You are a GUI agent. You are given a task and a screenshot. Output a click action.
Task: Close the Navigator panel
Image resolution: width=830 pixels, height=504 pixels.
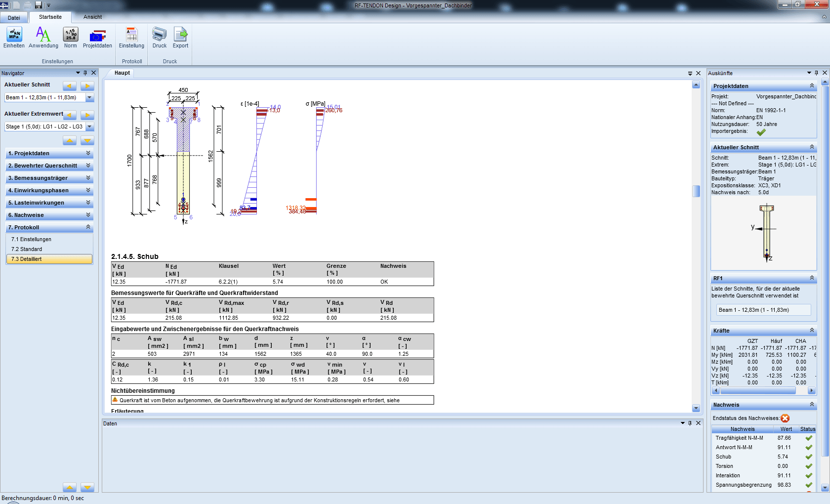pos(94,73)
